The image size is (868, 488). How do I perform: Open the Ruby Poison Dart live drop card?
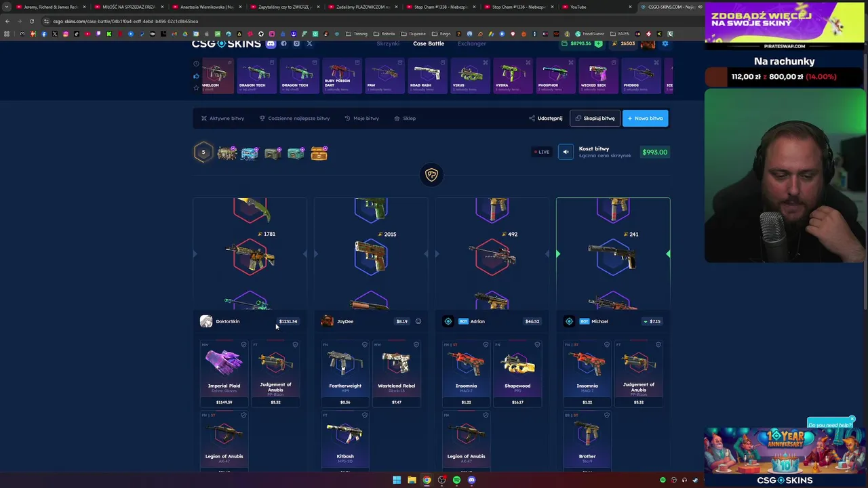pyautogui.click(x=341, y=76)
